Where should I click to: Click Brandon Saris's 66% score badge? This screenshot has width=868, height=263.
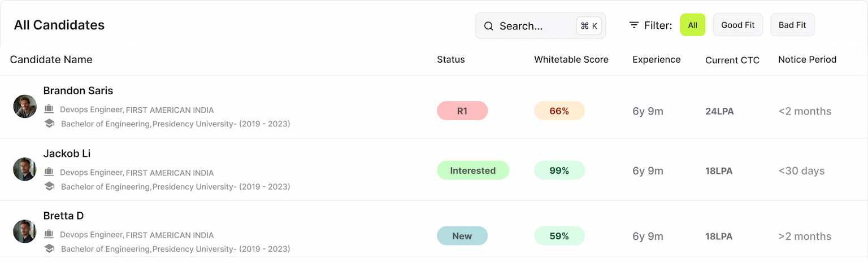pos(559,111)
